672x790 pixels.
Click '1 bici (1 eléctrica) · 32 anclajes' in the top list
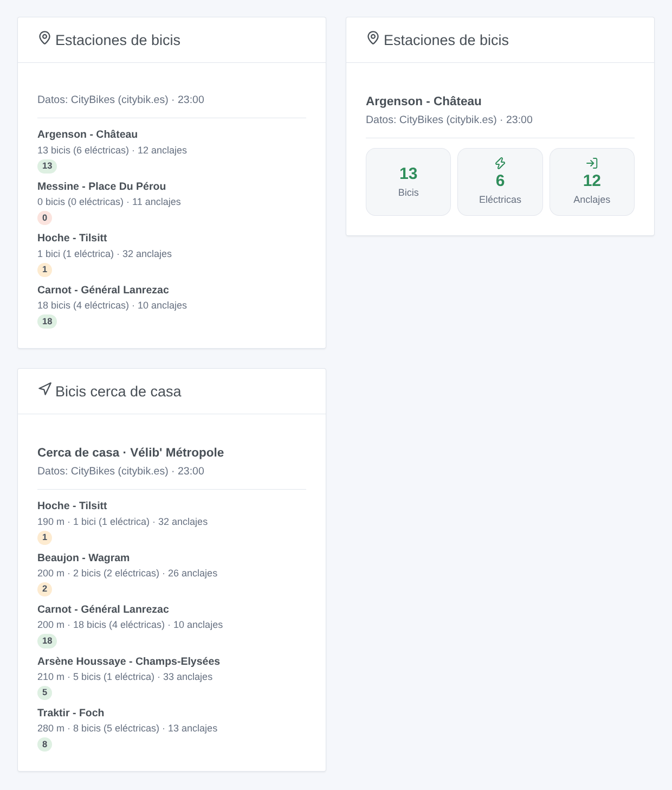pos(105,254)
